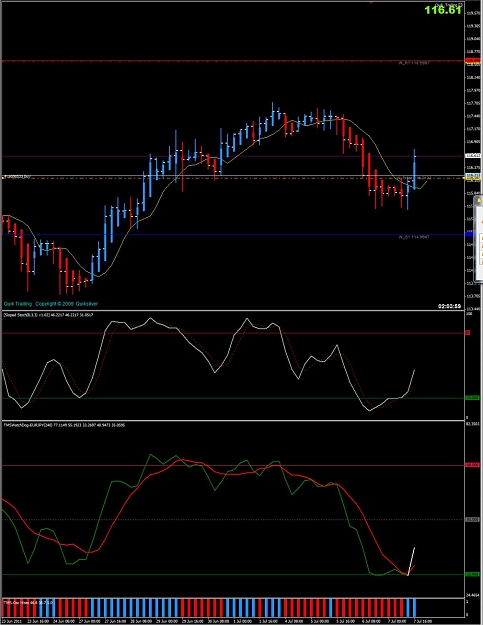Image resolution: width=483 pixels, height=625 pixels.
Task: Click the 7 Jul 16:00 time label
Action: point(423,621)
